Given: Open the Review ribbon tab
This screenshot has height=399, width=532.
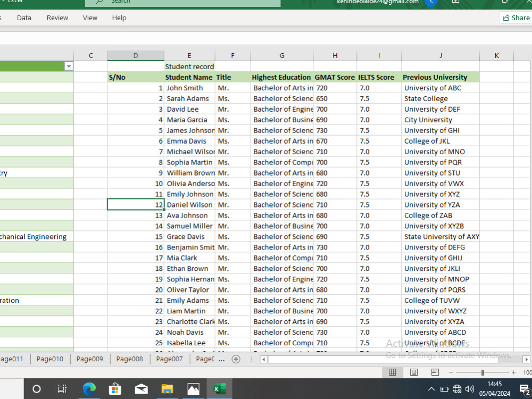Looking at the screenshot, I should pos(57,18).
